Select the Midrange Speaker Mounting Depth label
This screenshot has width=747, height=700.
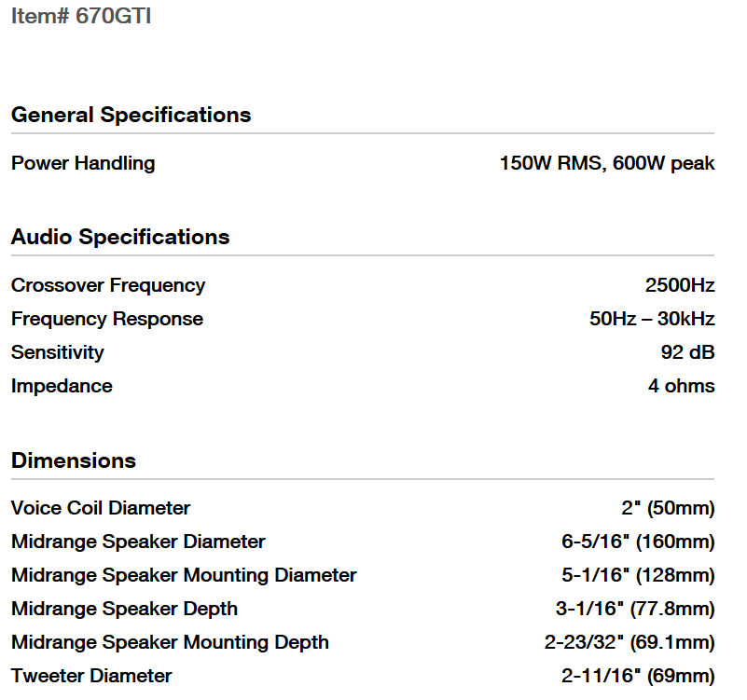(170, 642)
